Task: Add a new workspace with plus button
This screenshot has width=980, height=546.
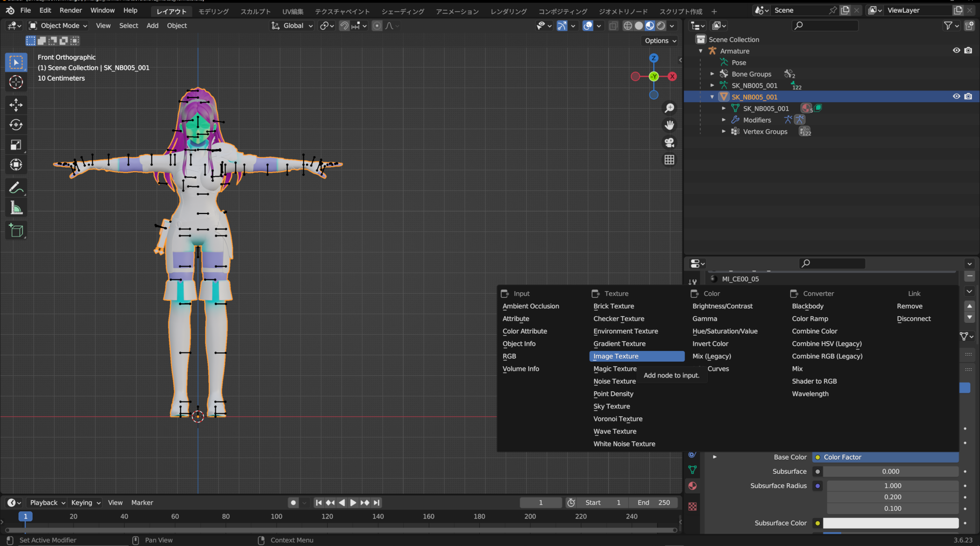Action: 714,11
